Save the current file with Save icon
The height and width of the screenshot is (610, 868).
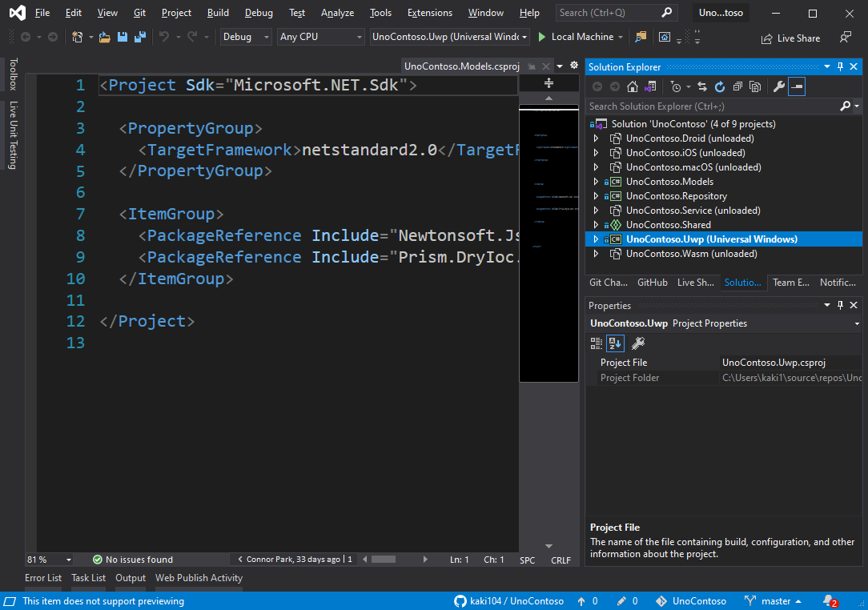123,37
